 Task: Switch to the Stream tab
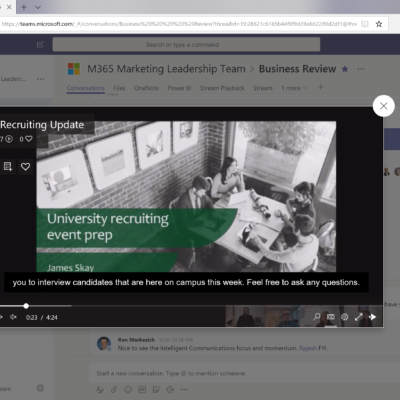click(x=263, y=88)
